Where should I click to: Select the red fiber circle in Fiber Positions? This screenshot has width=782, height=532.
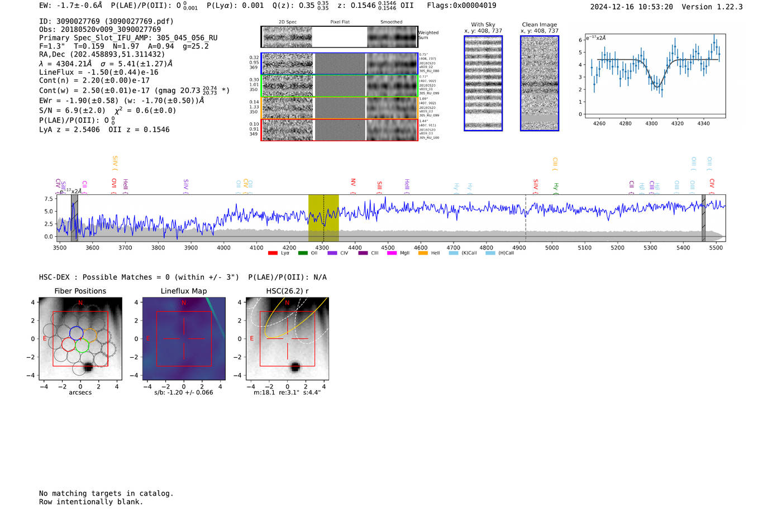point(69,344)
